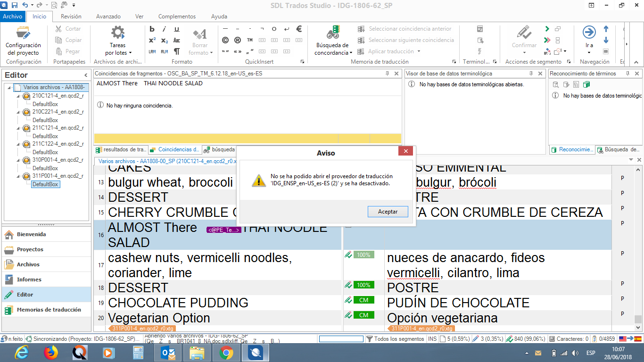Switch to Avanzado ribbon tab
644x362 pixels.
click(108, 16)
